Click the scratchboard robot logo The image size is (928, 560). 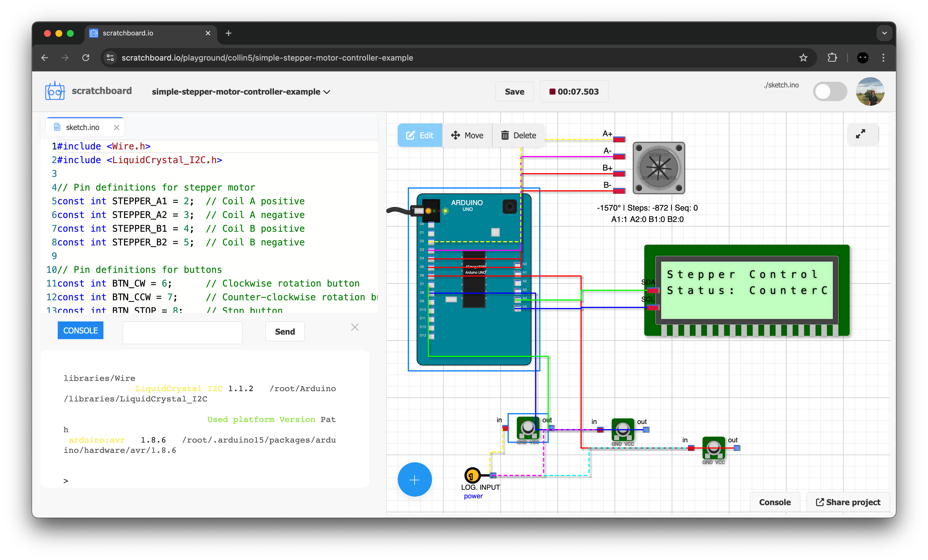(x=55, y=91)
